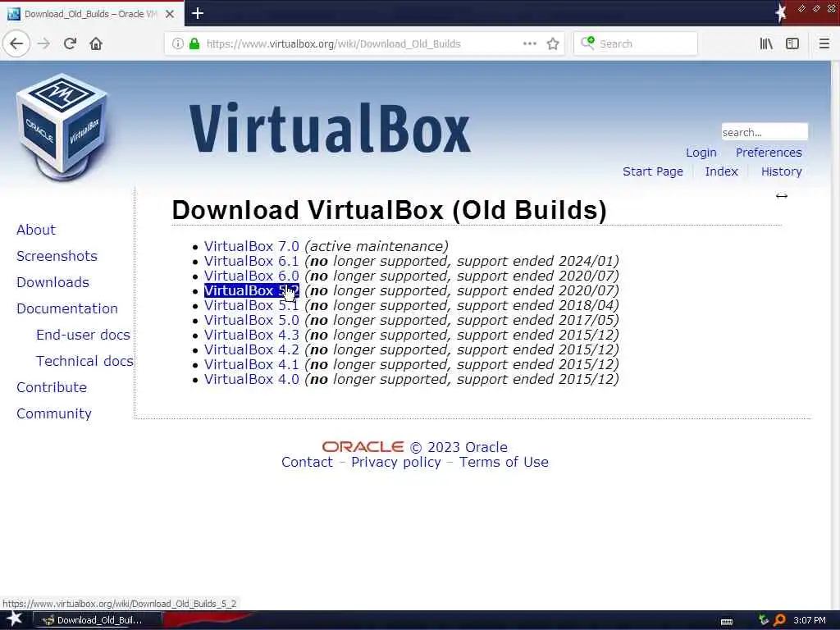This screenshot has height=630, width=840.
Task: Open Technical docs link
Action: 84,361
